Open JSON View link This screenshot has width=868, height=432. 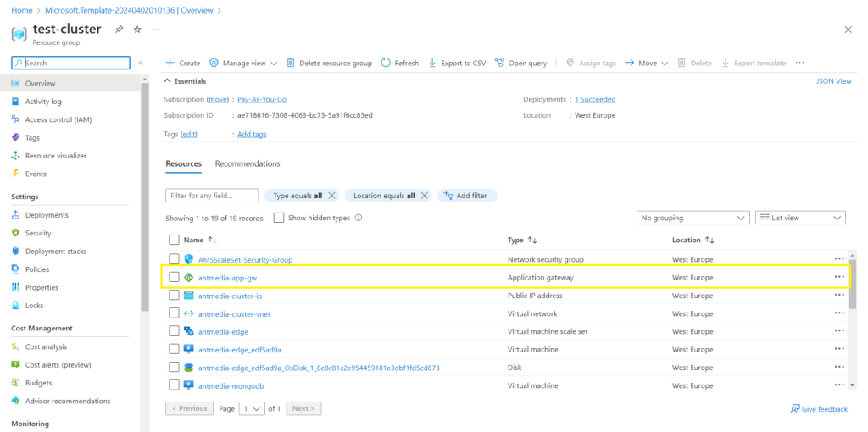[x=834, y=81]
